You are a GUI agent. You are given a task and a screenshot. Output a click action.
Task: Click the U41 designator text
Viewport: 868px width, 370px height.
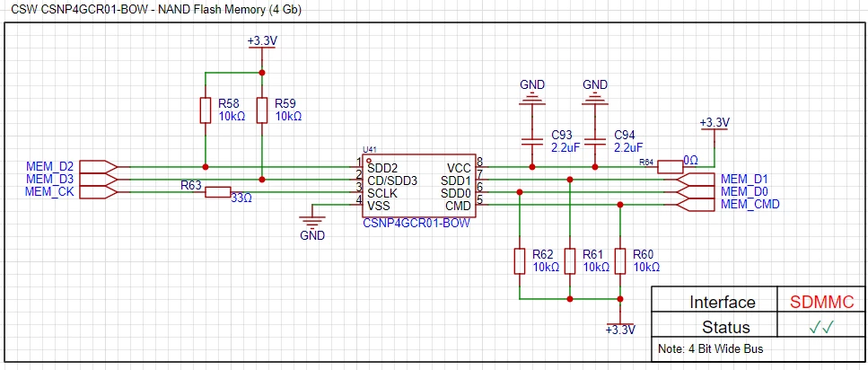click(x=370, y=150)
